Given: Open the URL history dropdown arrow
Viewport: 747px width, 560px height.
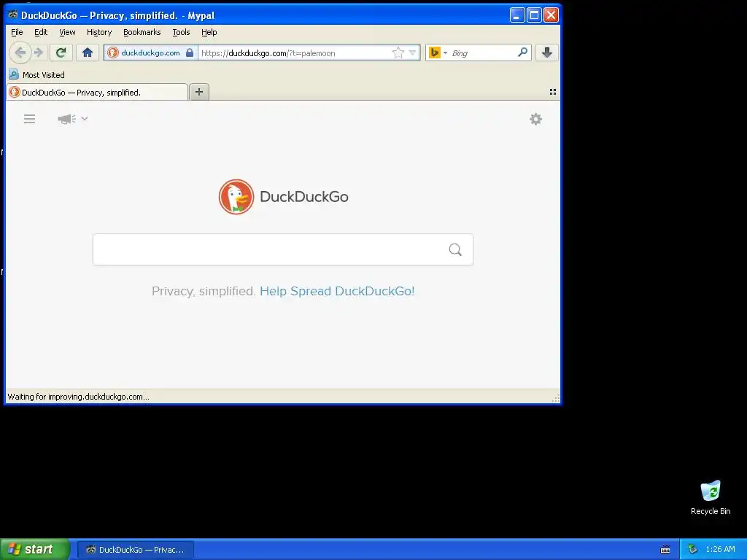Looking at the screenshot, I should click(413, 52).
